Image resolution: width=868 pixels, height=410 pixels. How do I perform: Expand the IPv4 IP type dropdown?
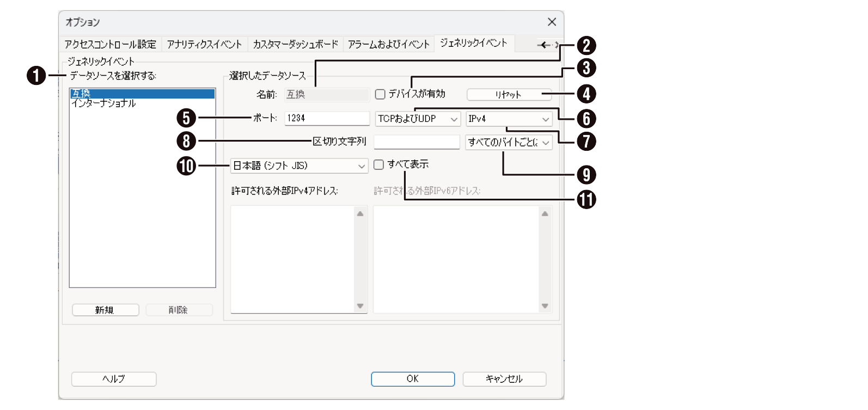pos(509,119)
